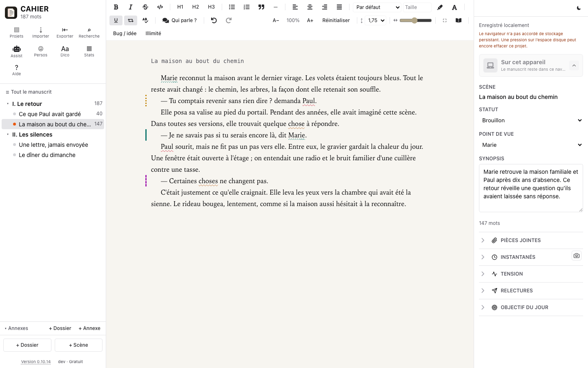Open the Statut Brouillon dropdown
The height and width of the screenshot is (368, 588).
coord(531,120)
